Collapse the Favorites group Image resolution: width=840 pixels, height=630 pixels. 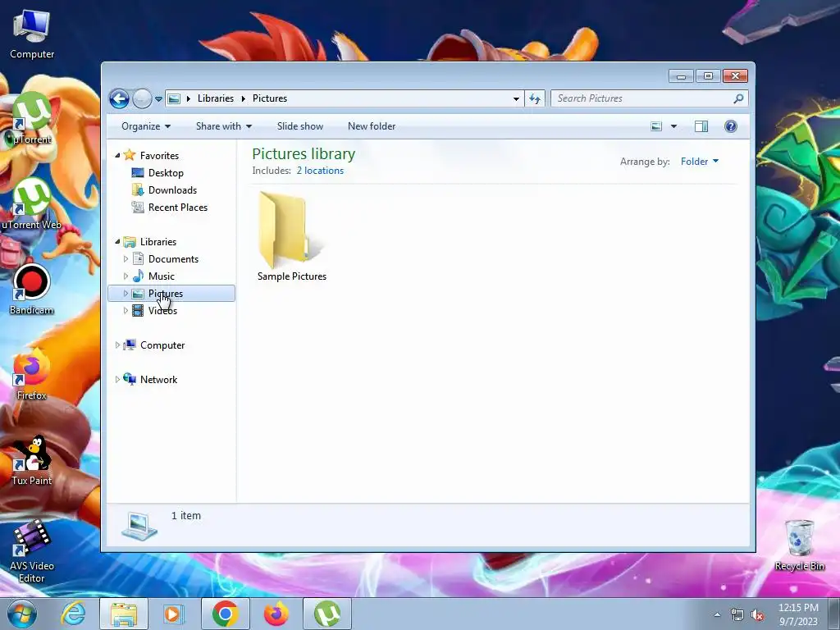tap(117, 155)
